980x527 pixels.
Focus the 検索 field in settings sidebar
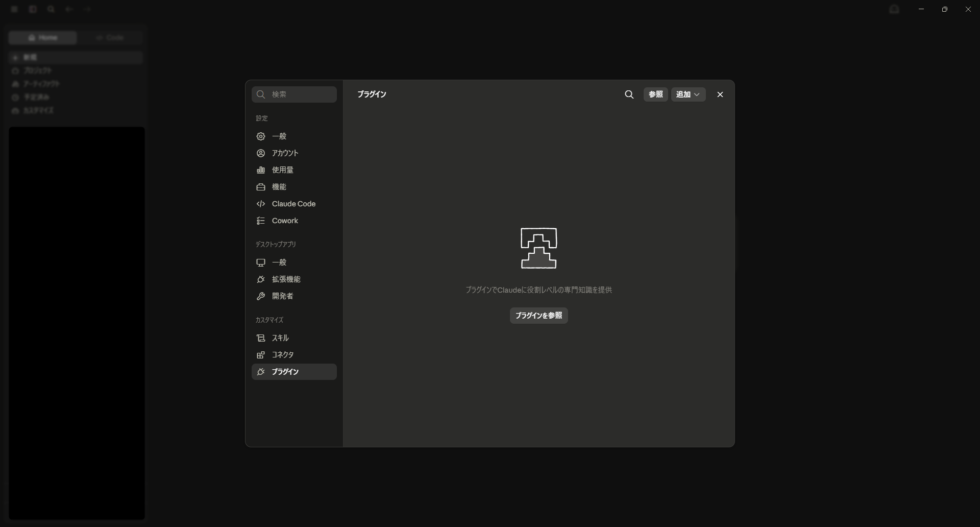pyautogui.click(x=294, y=94)
